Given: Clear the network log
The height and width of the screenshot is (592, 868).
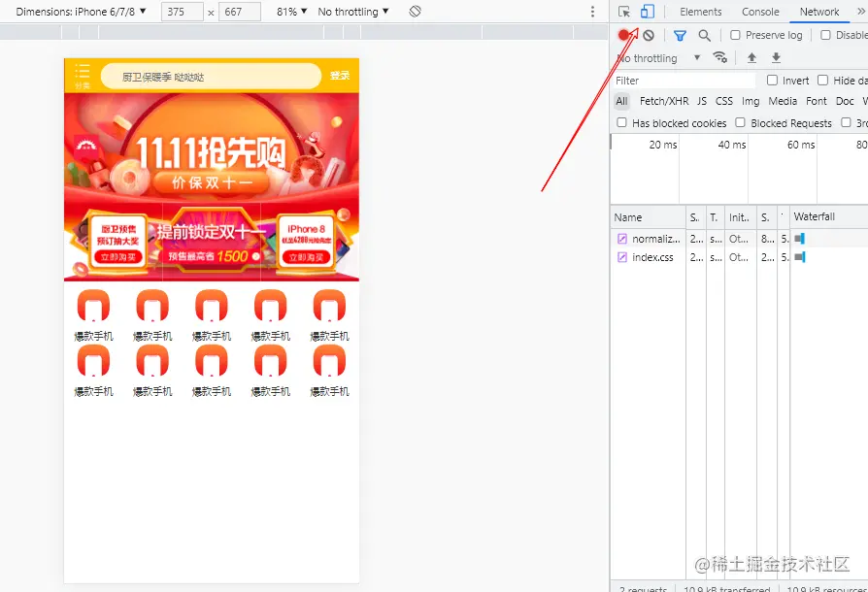Looking at the screenshot, I should pyautogui.click(x=649, y=35).
